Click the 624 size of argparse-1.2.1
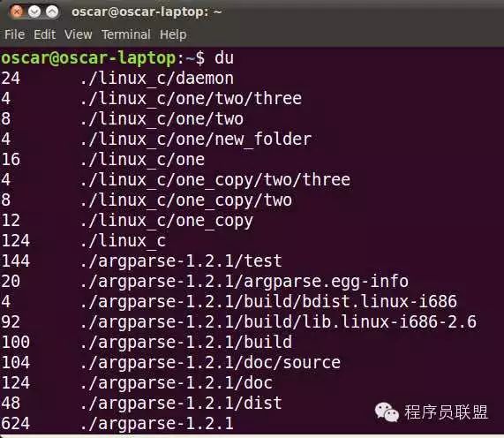Image resolution: width=504 pixels, height=438 pixels. (15, 423)
